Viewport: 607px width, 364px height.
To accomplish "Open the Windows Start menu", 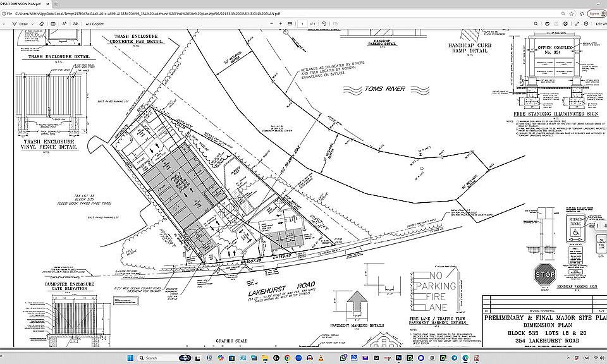I will 130,358.
